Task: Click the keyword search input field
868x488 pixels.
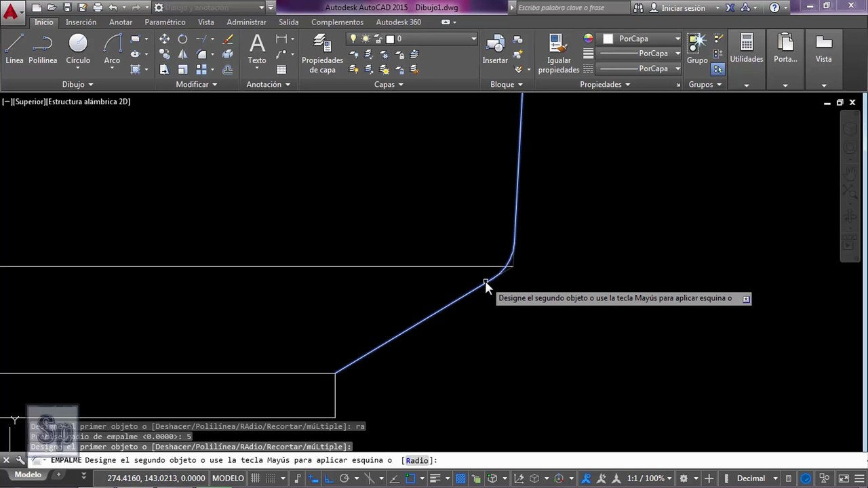Action: (x=573, y=8)
